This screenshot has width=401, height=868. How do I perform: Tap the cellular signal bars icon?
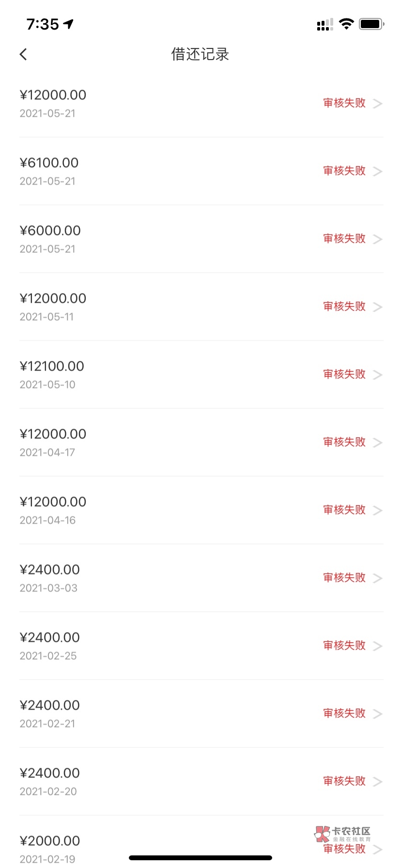(324, 24)
